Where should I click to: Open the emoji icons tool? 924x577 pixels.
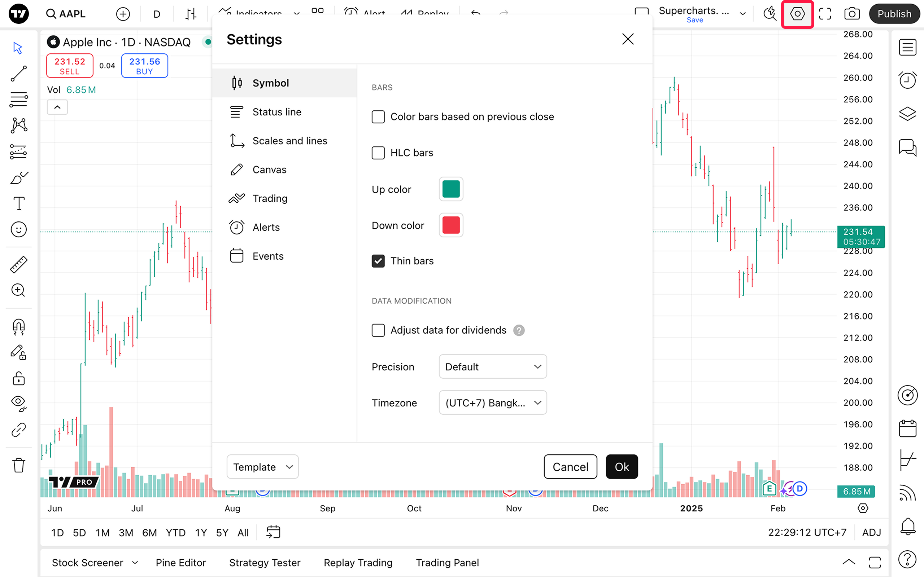tap(19, 230)
